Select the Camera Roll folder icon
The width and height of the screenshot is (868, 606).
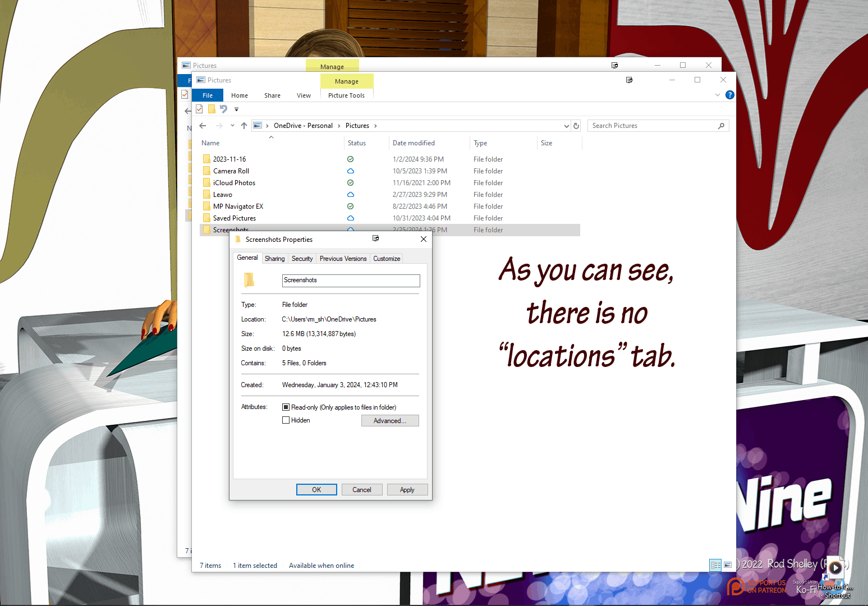pos(206,171)
